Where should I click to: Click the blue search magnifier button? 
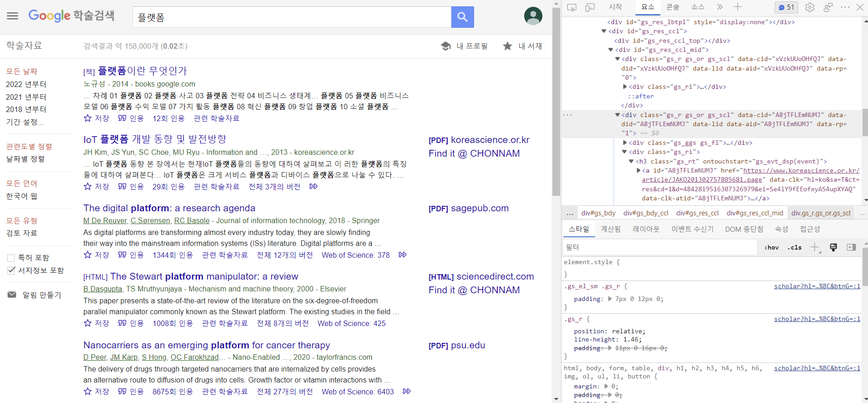(x=462, y=17)
